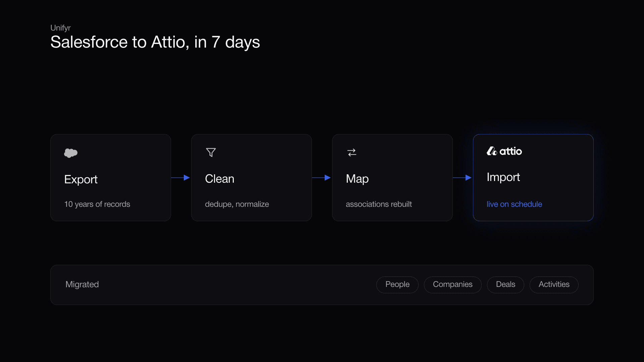Click the '10 years of records' caption
The image size is (644, 362).
(97, 204)
